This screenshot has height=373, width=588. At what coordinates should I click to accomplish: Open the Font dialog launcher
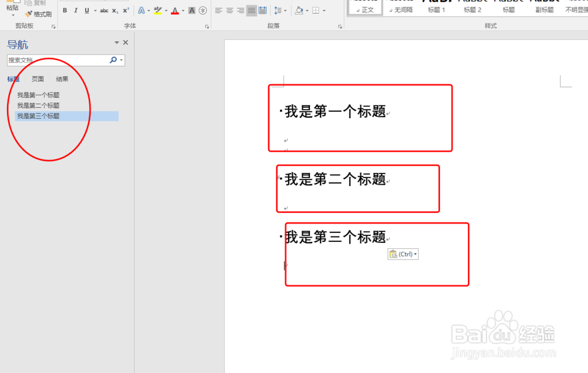pyautogui.click(x=207, y=26)
